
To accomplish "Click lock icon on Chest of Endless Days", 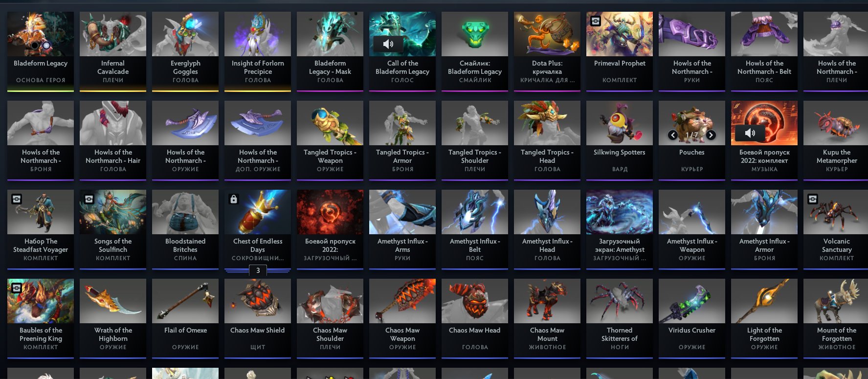I will 234,199.
